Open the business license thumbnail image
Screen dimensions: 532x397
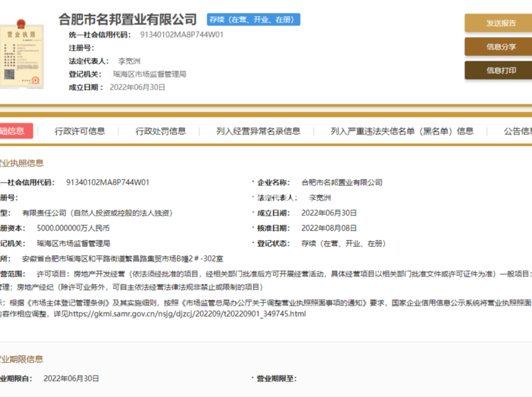pos(21,57)
